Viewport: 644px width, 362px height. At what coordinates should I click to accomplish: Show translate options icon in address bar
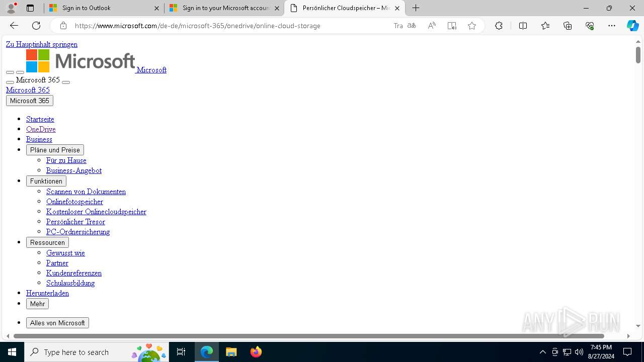412,26
